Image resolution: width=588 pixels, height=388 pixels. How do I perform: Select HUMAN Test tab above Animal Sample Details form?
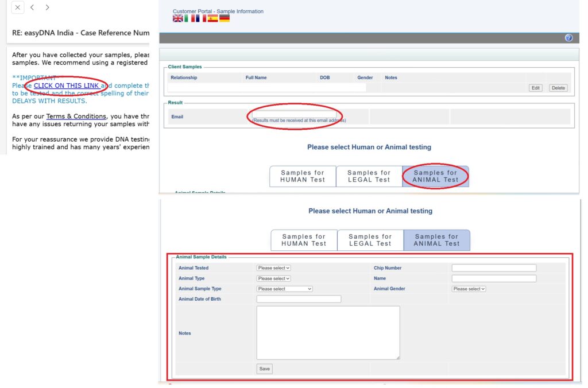304,240
